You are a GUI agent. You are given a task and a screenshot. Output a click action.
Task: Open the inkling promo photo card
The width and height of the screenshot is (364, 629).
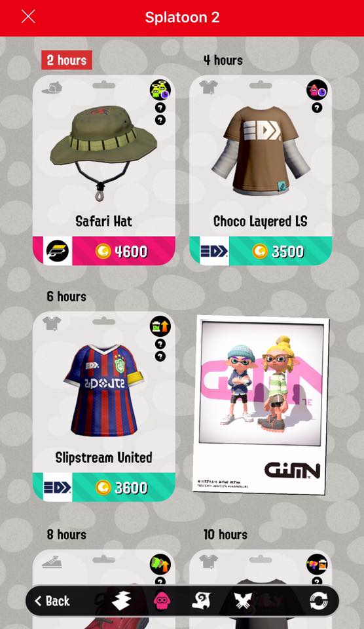261,405
